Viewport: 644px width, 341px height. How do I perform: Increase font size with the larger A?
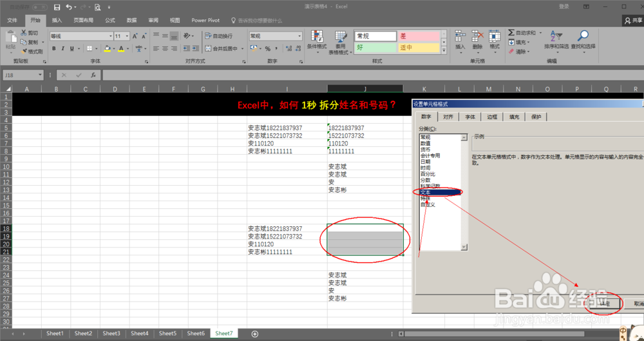pyautogui.click(x=135, y=36)
